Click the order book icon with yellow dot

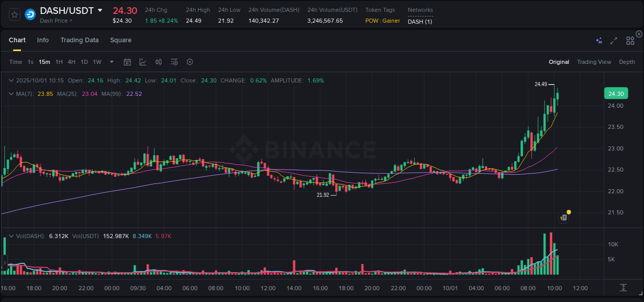click(x=564, y=216)
